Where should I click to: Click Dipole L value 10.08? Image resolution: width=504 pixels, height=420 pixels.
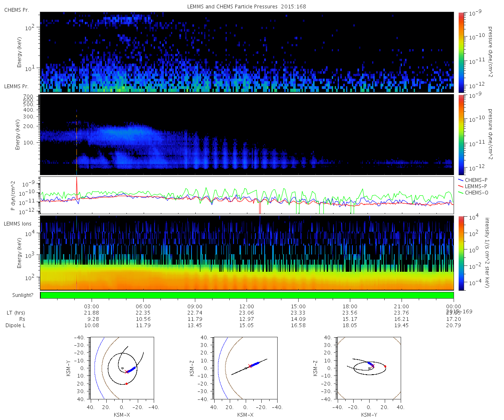pyautogui.click(x=92, y=325)
